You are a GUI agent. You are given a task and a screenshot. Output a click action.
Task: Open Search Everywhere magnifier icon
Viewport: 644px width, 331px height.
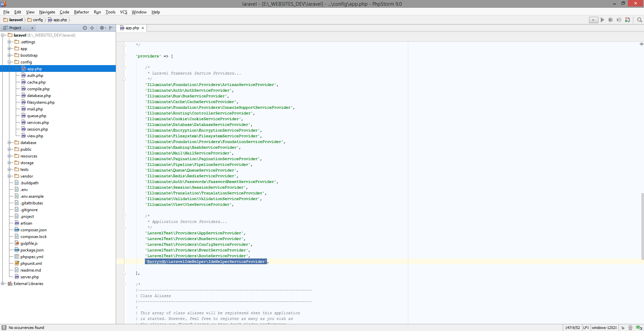pyautogui.click(x=640, y=20)
